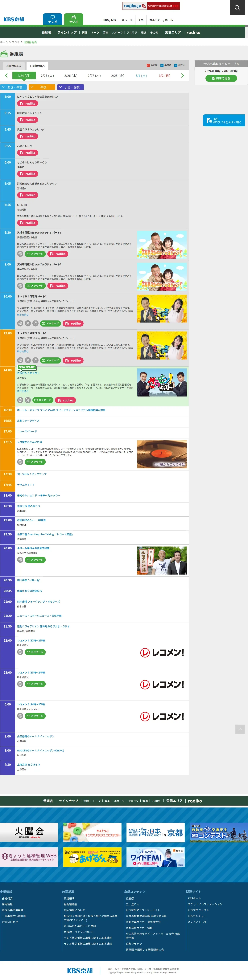Image resolution: width=248 pixels, height=980 pixels.
Task: Open globe icon for レコメン！(23時〜24時)
Action: [20, 684]
